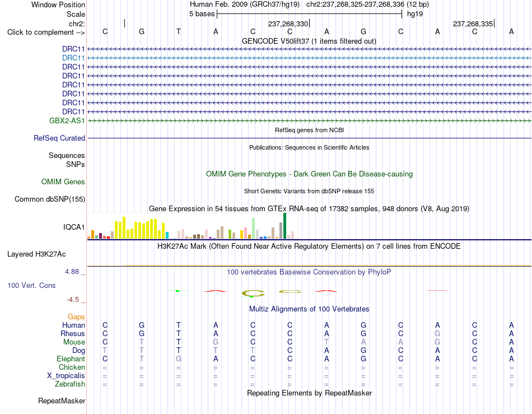The image size is (532, 414).
Task: Click the green GBX2-AS1 arrow line
Action: coord(309,120)
